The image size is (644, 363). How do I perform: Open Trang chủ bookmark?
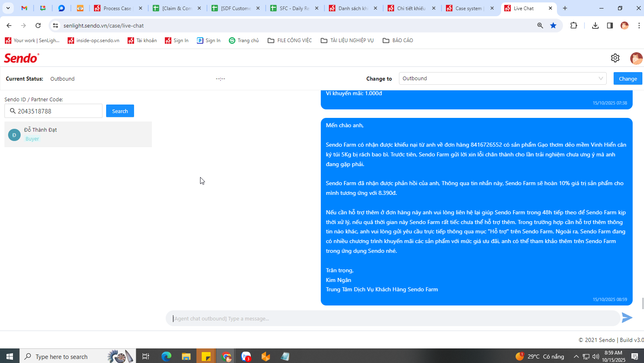click(244, 41)
